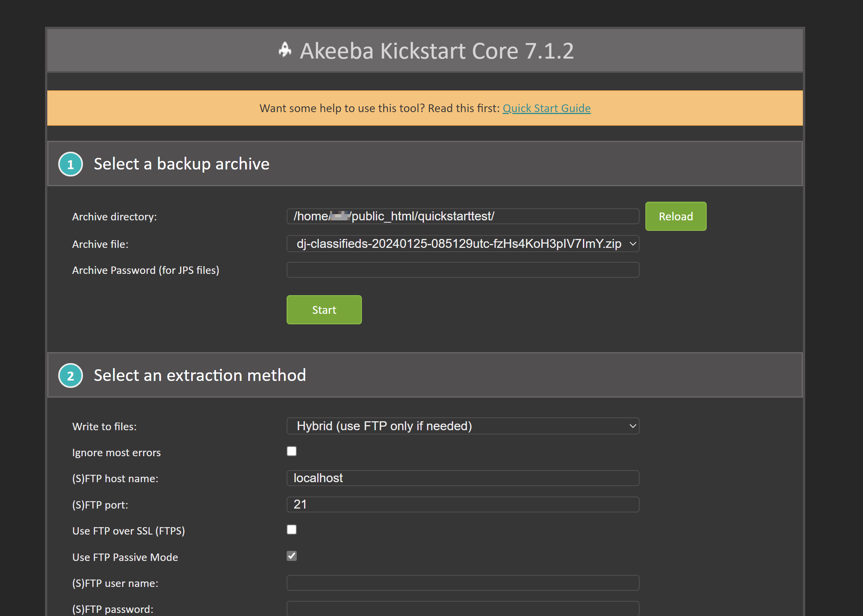Click the green Start button

click(324, 310)
